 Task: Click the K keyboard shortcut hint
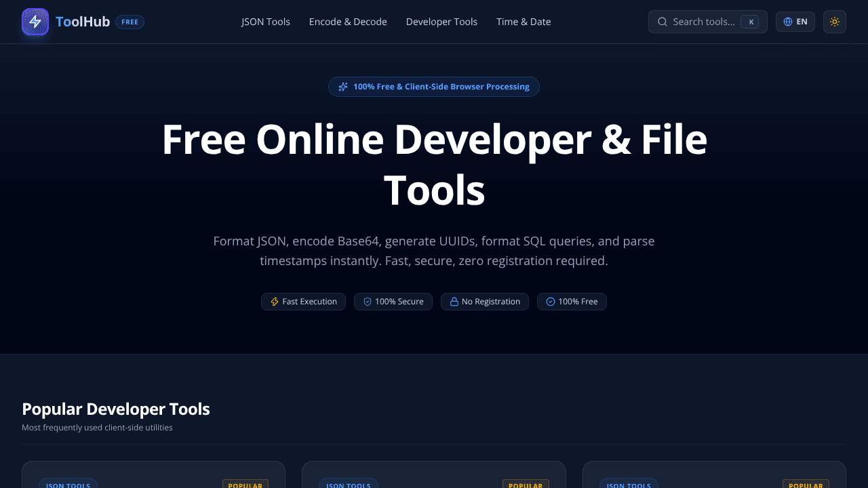(x=750, y=22)
